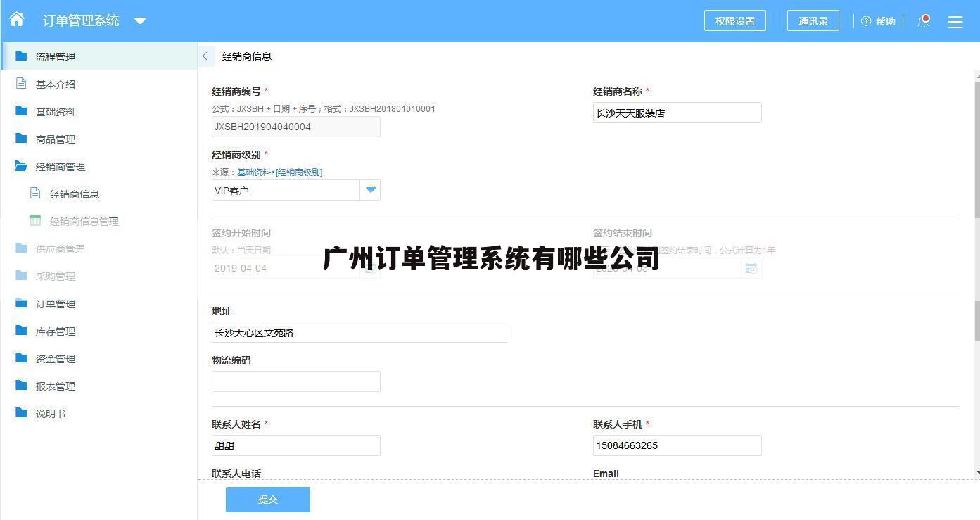
Task: Click the scrollbar down arrow
Action: click(x=977, y=474)
